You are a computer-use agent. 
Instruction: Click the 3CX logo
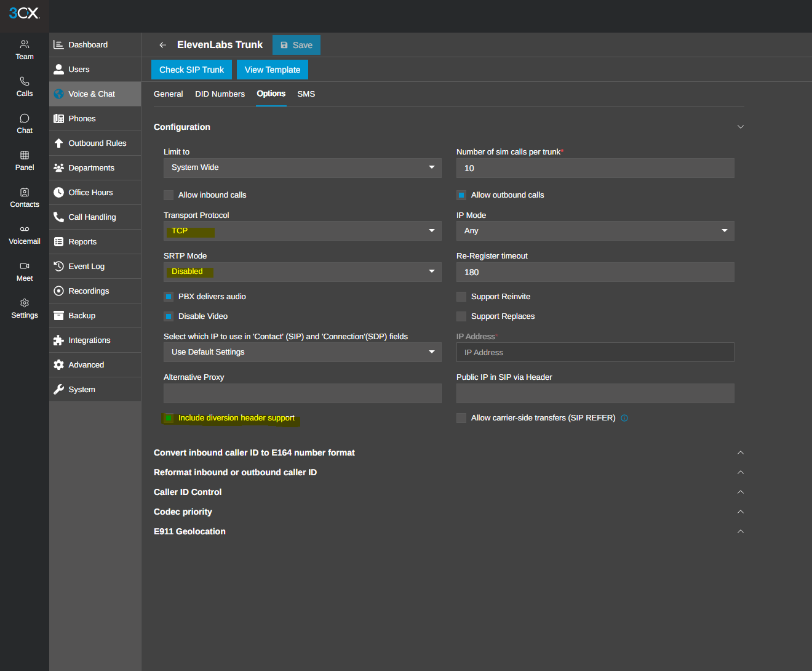point(24,13)
